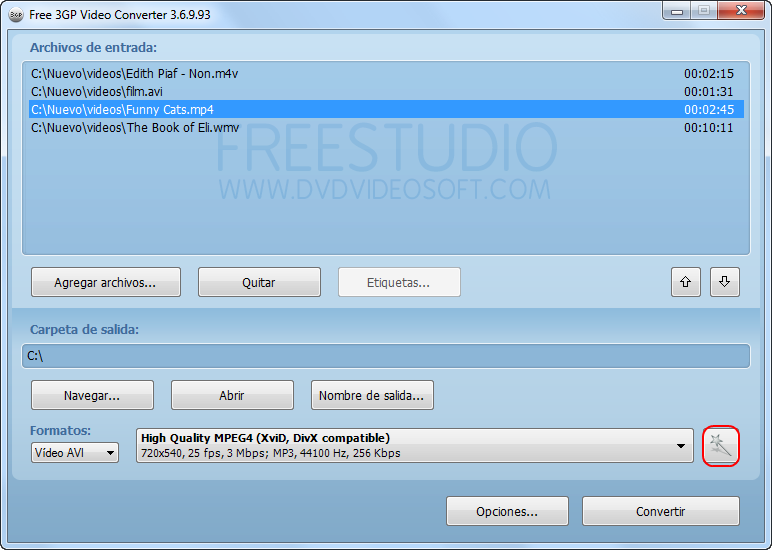Click the Etiquetas button

click(399, 282)
